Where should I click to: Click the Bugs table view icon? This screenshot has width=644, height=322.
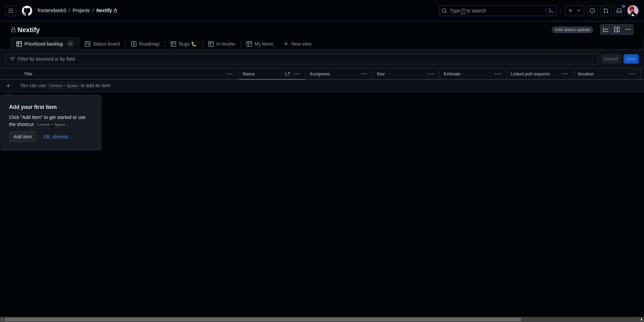173,44
